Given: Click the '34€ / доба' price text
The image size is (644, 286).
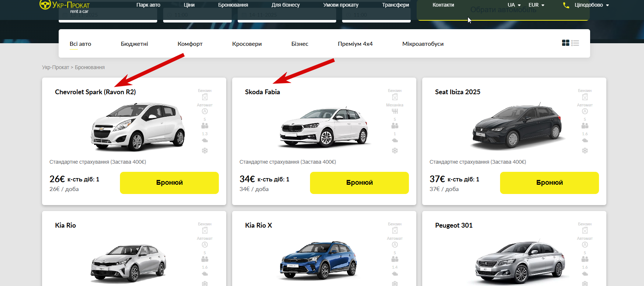Looking at the screenshot, I should click(x=254, y=189).
